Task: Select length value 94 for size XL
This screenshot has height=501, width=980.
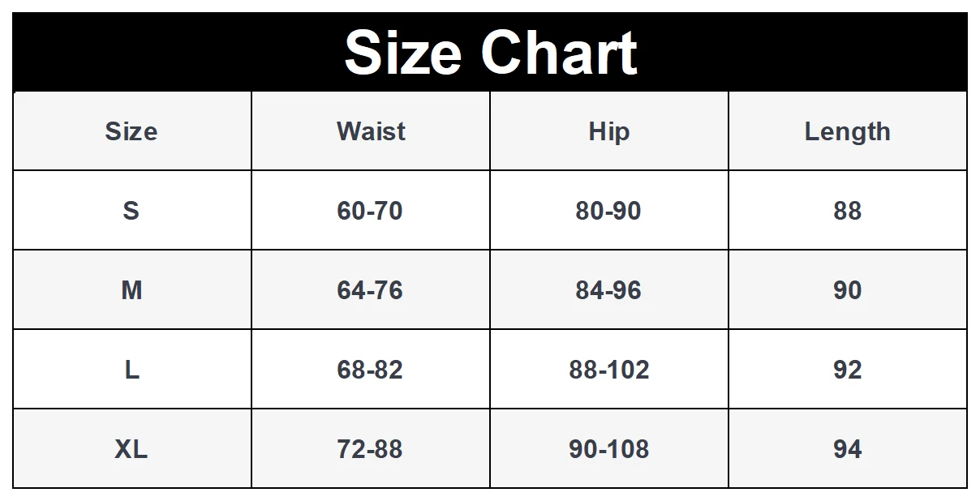Action: click(847, 449)
